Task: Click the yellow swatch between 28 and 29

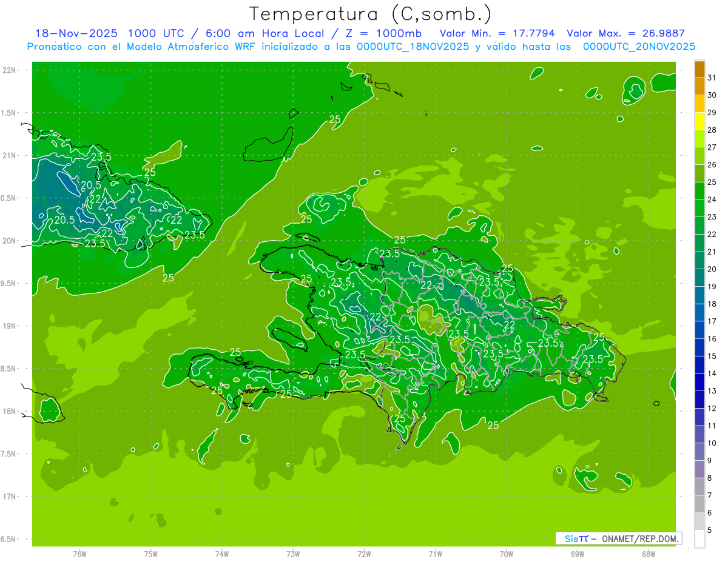Action: 699,121
